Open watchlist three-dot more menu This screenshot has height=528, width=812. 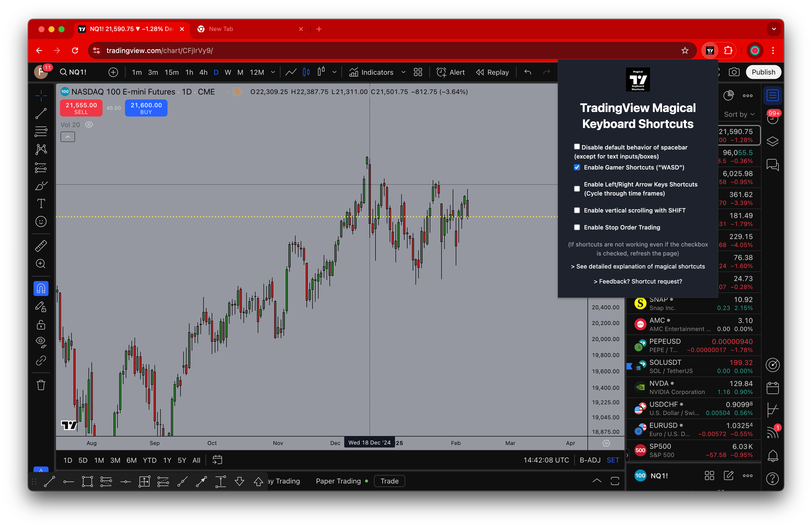click(x=747, y=96)
